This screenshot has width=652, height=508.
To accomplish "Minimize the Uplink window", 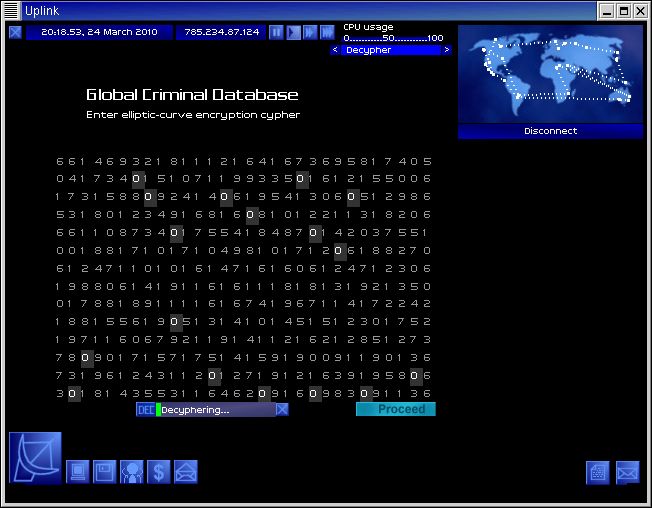I will (607, 11).
